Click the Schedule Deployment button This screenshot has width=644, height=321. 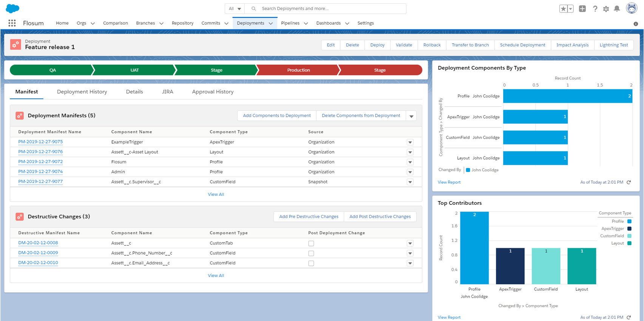(522, 45)
